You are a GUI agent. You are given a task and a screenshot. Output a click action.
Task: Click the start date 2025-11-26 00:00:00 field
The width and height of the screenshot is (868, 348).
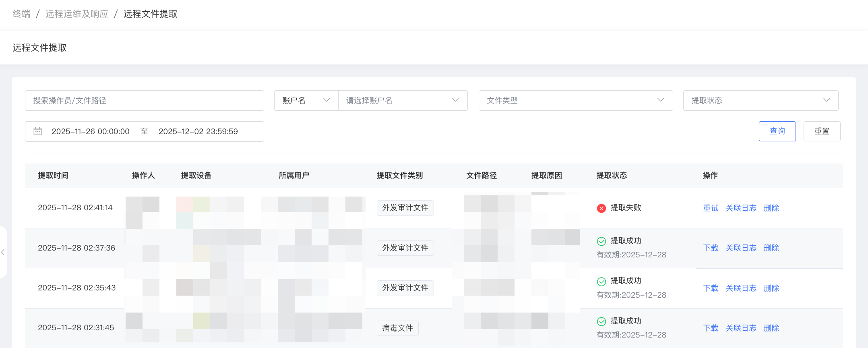pyautogui.click(x=91, y=131)
